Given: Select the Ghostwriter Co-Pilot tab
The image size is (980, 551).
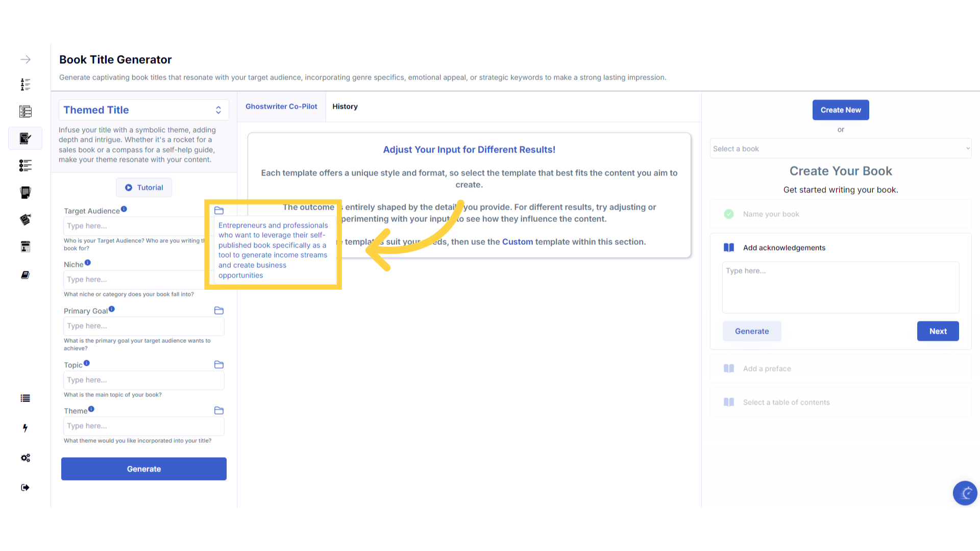Looking at the screenshot, I should point(281,107).
